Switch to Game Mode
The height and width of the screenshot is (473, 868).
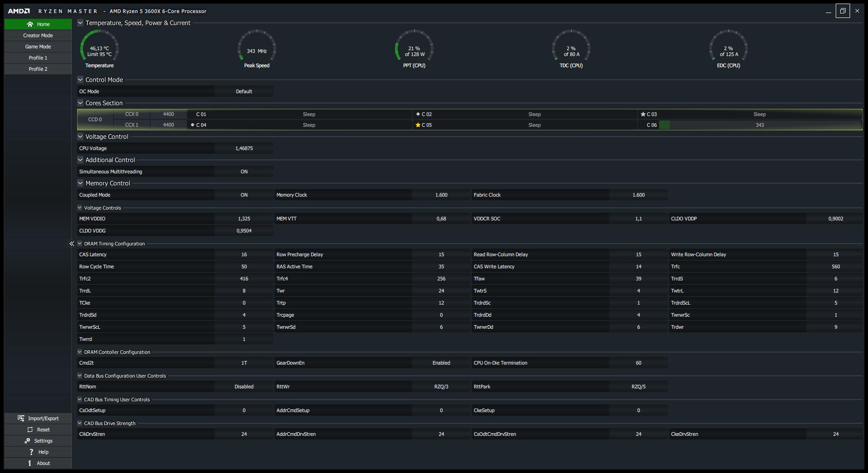pos(38,47)
